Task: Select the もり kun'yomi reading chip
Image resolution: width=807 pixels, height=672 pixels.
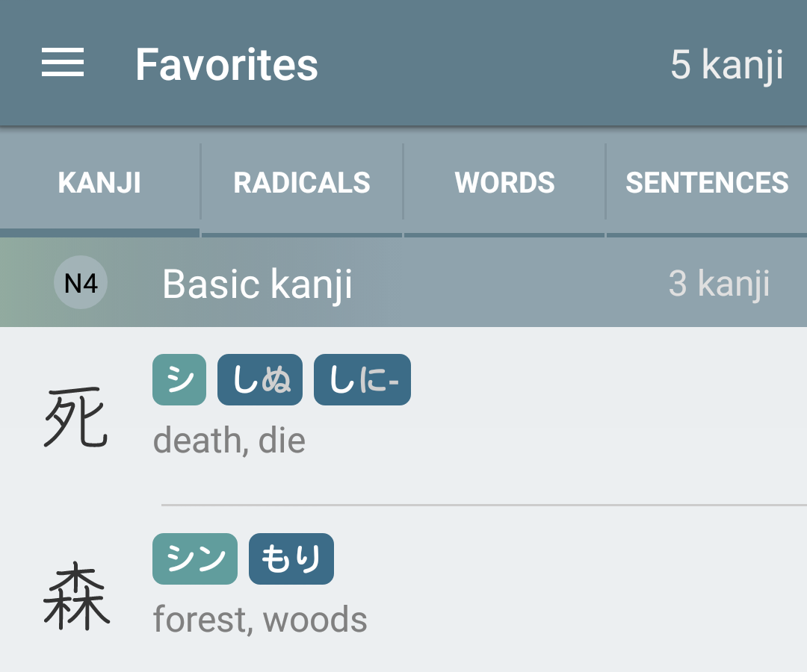Action: tap(291, 559)
